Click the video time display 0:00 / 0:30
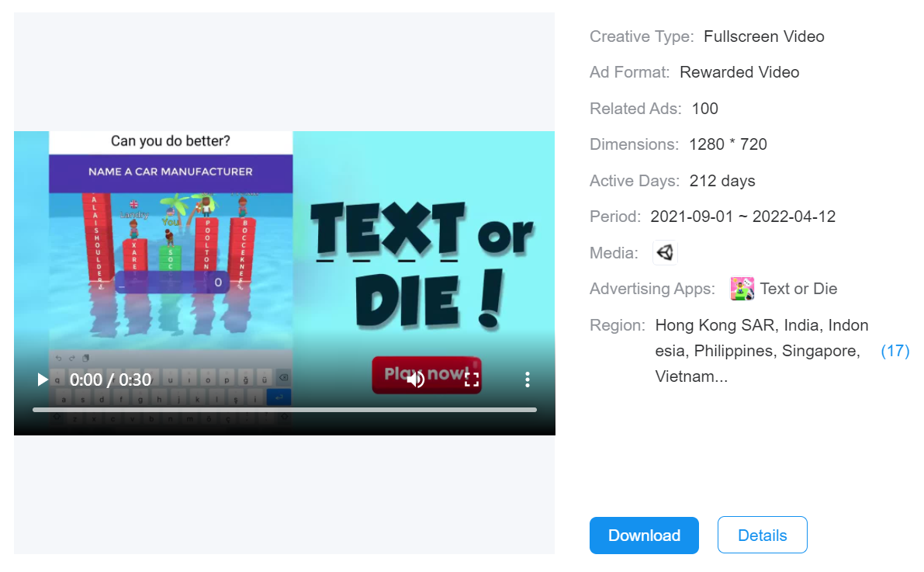924x572 pixels. (110, 380)
